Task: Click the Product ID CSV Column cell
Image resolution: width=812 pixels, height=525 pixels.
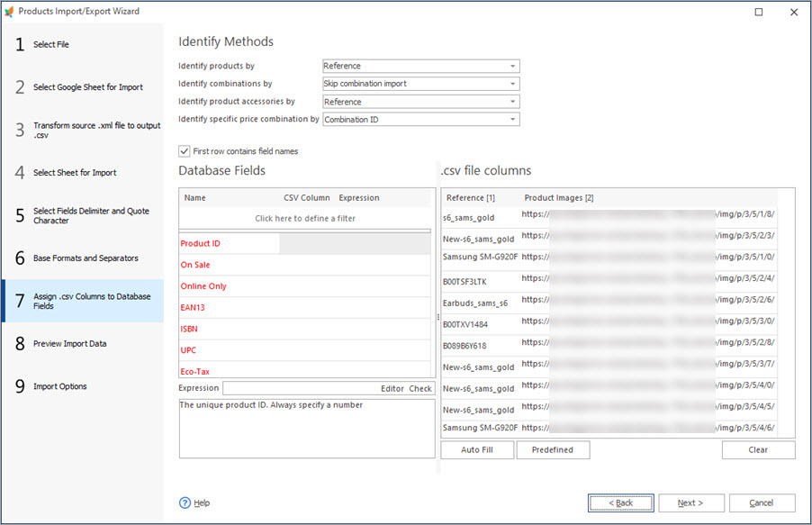Action: tap(307, 243)
